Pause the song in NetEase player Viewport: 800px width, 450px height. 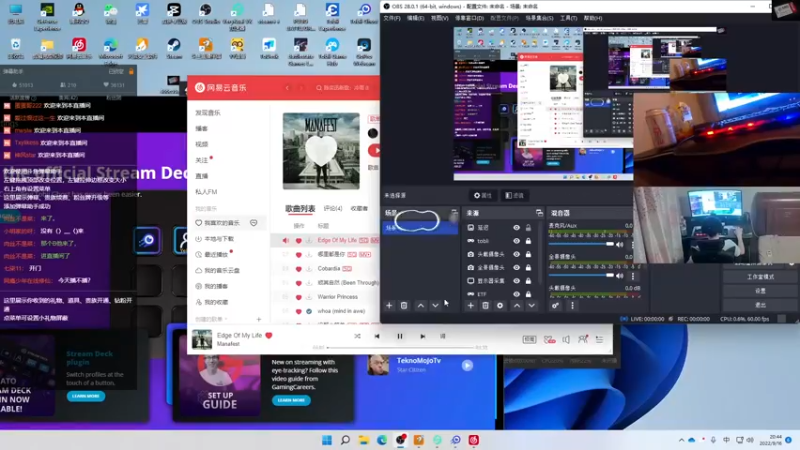[x=400, y=336]
